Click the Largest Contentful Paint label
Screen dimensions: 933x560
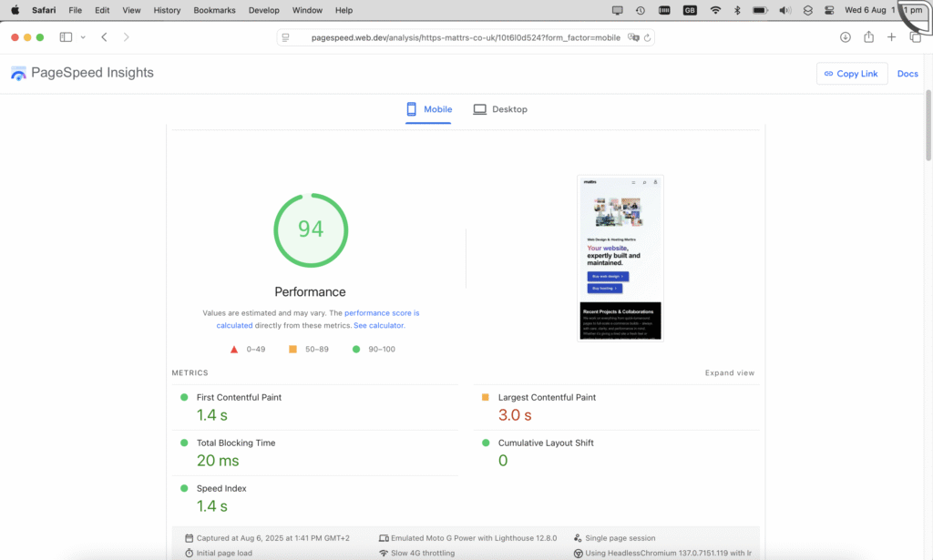(x=547, y=397)
